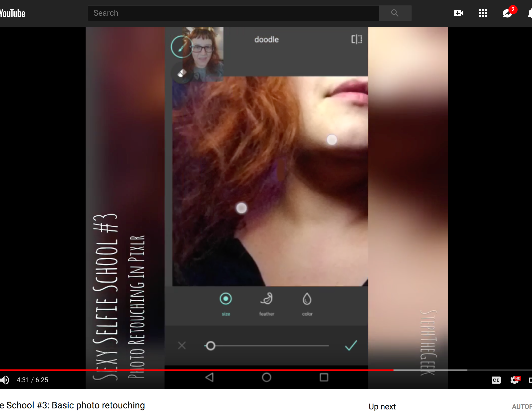532x416 pixels.
Task: Toggle closed captions CC
Action: tap(496, 380)
